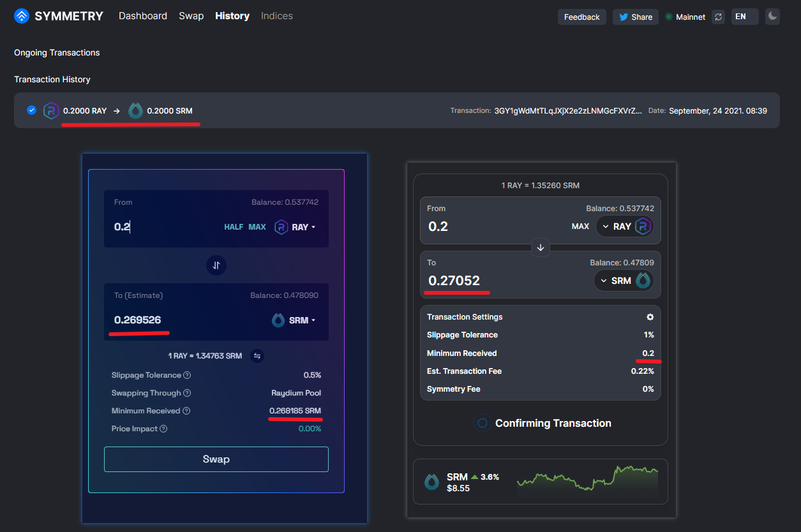Click the Minimum Received help icon
801x532 pixels.
tap(186, 411)
